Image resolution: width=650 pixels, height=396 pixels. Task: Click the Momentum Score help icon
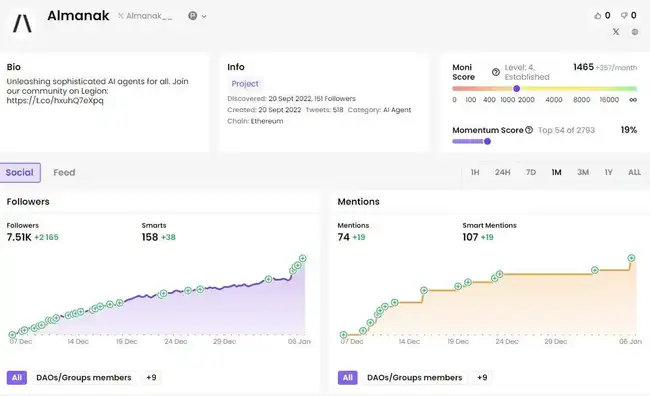coord(529,130)
